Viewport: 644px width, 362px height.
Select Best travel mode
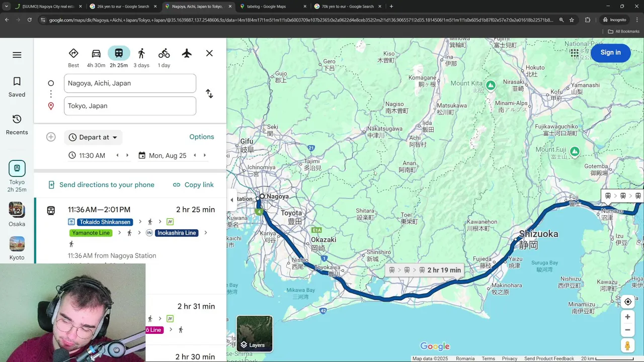73,58
